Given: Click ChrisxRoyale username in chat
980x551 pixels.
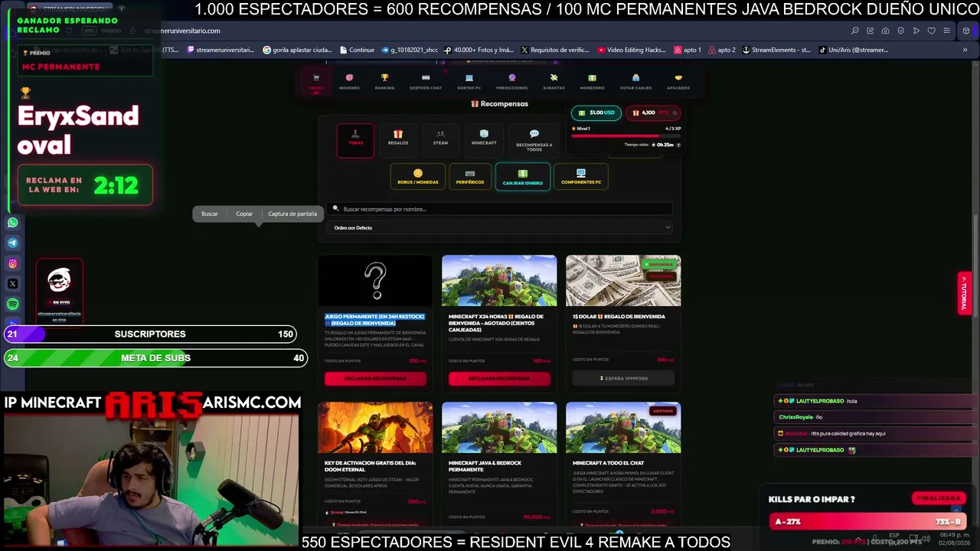Looking at the screenshot, I should click(795, 417).
